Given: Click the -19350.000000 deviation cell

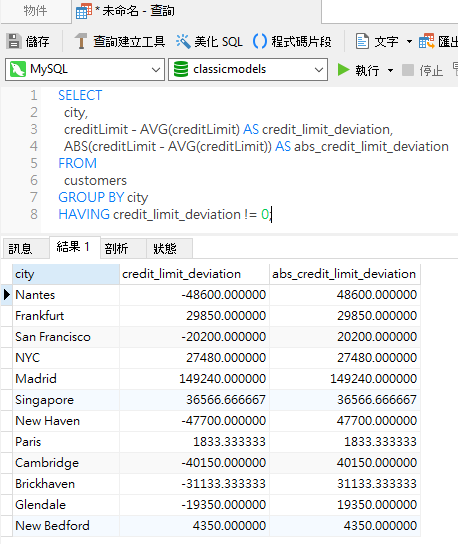Looking at the screenshot, I should (194, 505).
